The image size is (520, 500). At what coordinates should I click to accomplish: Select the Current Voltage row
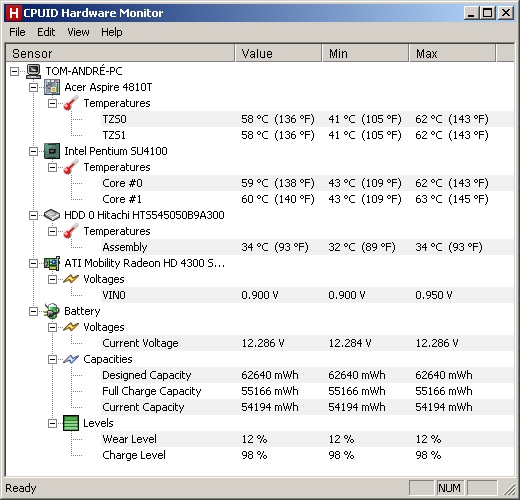(x=307, y=343)
